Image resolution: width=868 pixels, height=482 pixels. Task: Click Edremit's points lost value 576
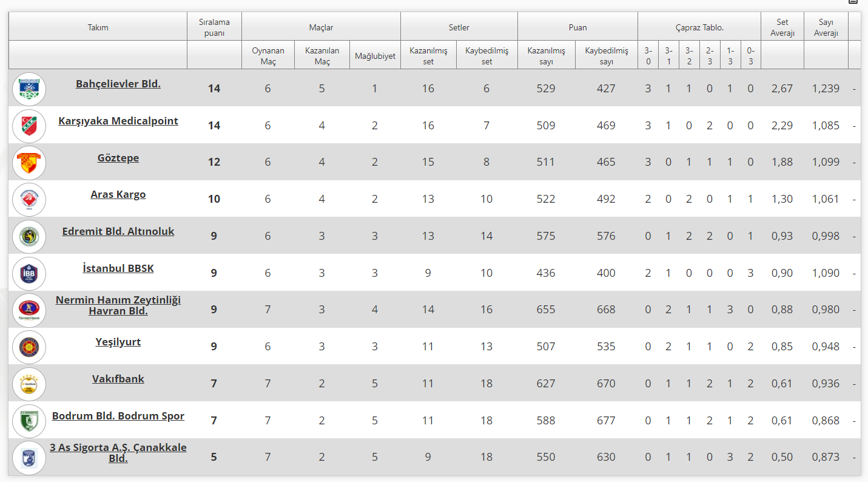click(x=606, y=236)
